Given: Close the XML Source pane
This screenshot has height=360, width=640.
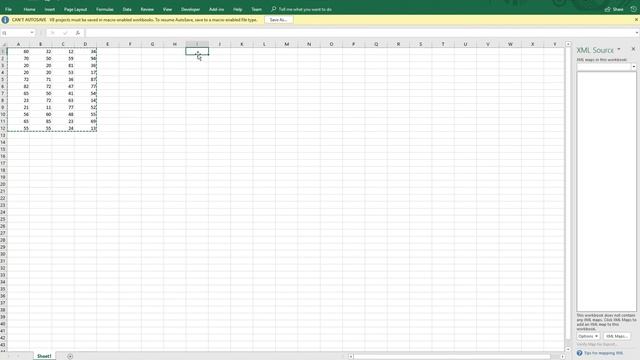Looking at the screenshot, I should tap(633, 49).
